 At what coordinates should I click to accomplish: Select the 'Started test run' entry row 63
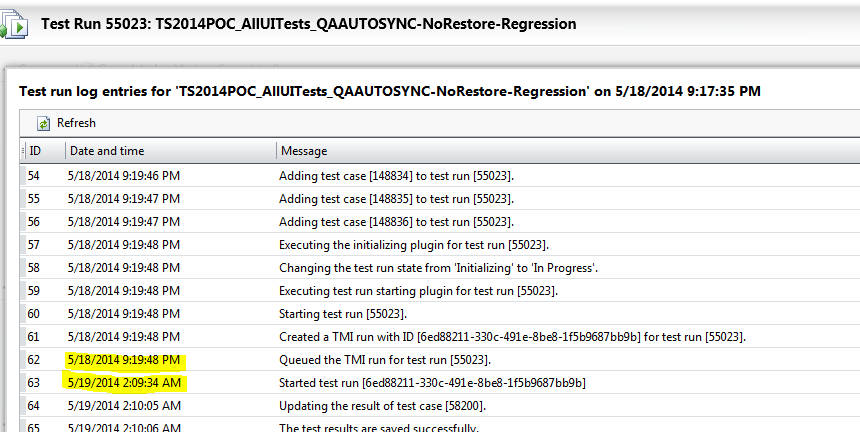coord(432,383)
